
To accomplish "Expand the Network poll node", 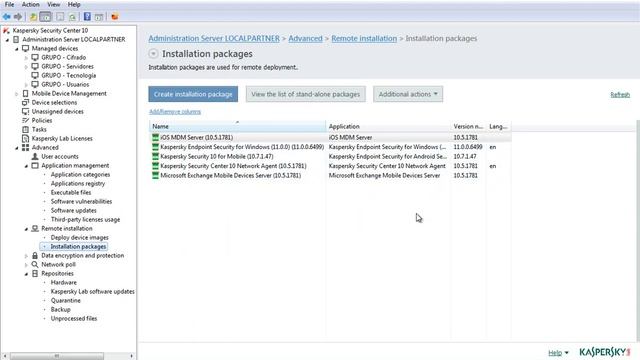I will [26, 265].
